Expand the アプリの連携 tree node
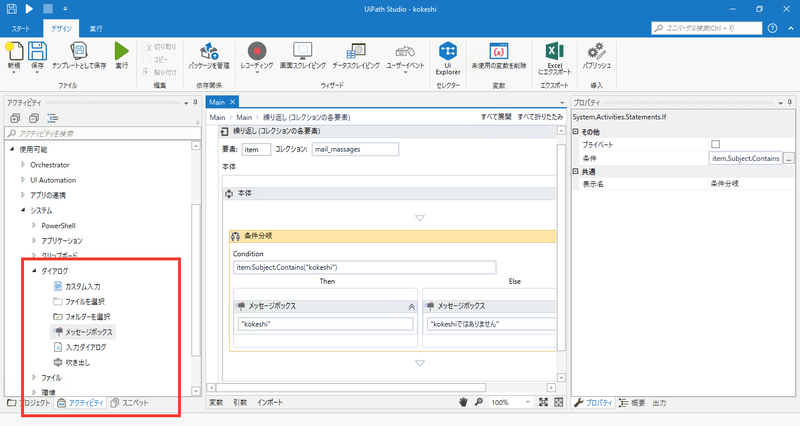 click(22, 194)
